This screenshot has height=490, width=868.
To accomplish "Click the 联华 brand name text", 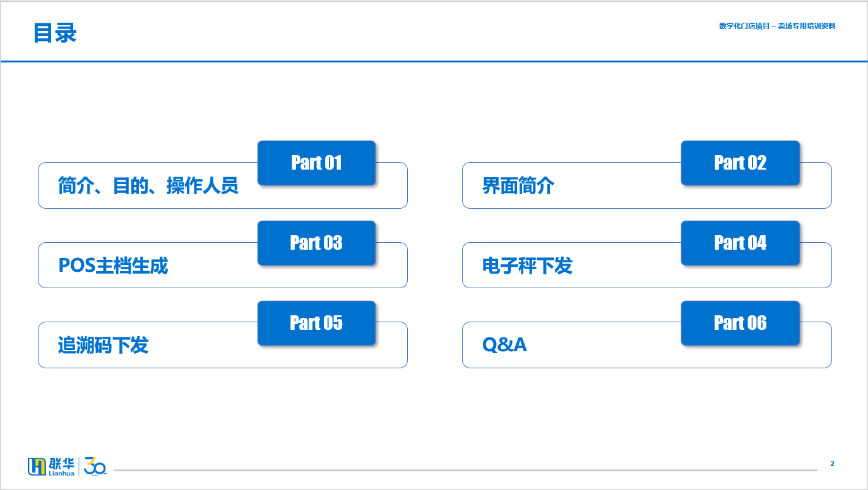I will (x=61, y=464).
